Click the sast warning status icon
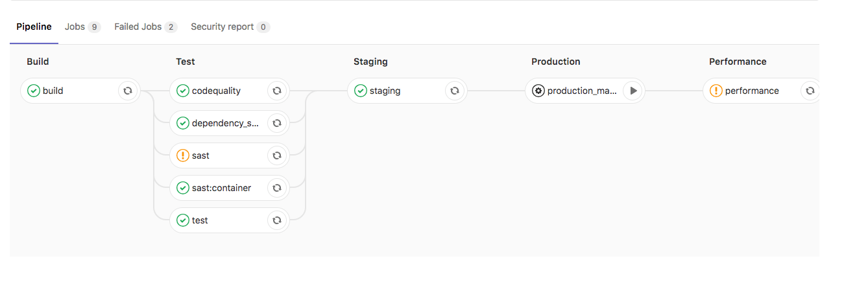The image size is (868, 287). tap(183, 155)
